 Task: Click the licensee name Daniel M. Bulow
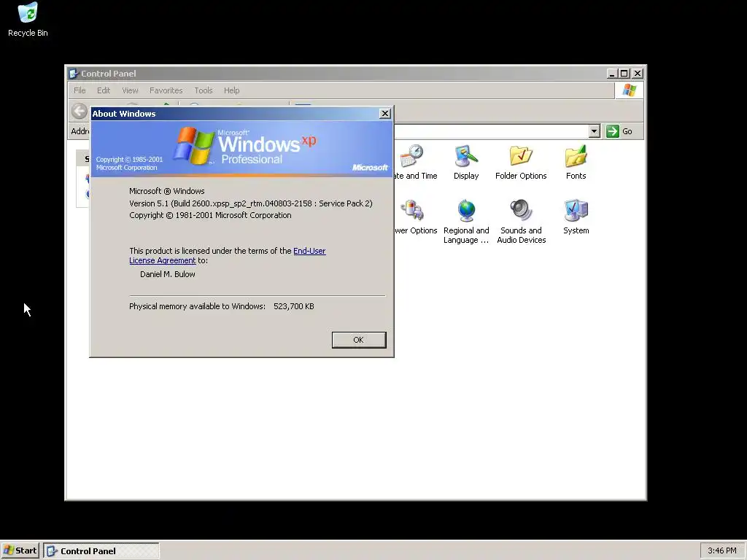tap(168, 274)
